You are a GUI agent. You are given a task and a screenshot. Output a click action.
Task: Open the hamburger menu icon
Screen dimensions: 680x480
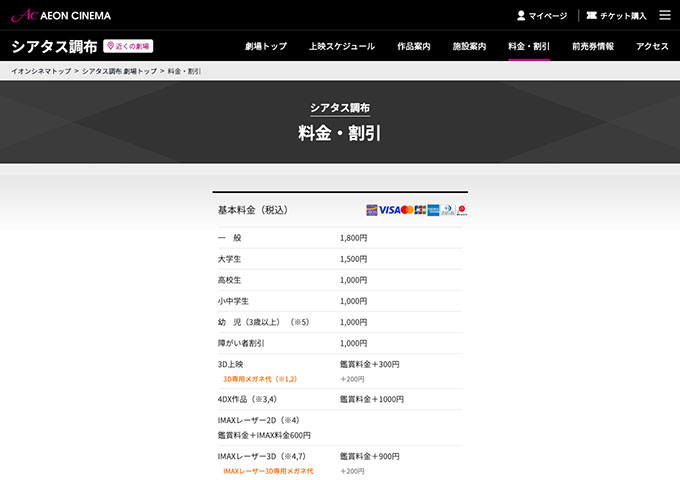pos(665,15)
